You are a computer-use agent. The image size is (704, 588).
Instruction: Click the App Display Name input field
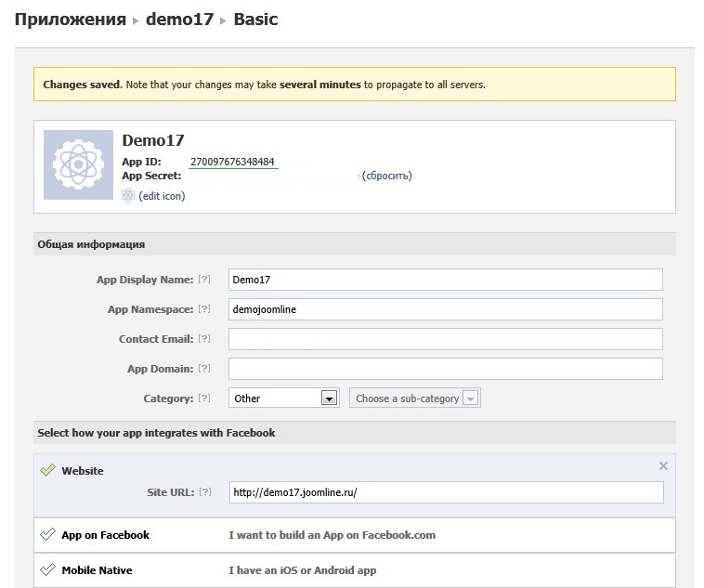click(x=446, y=280)
